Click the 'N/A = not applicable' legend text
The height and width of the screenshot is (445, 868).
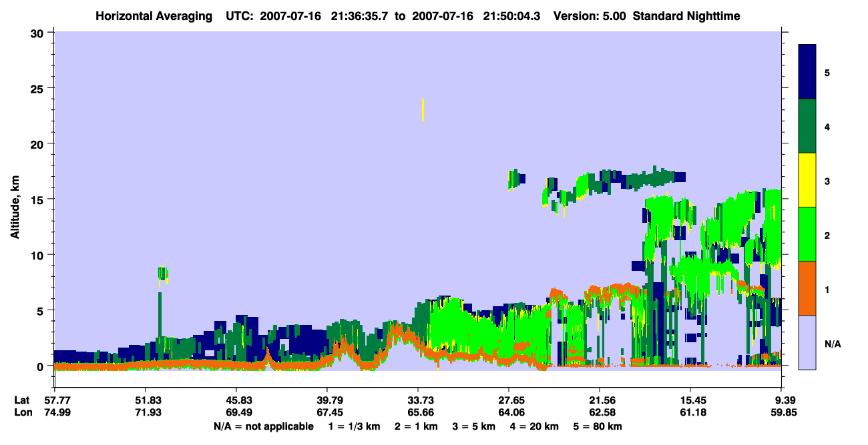click(x=263, y=426)
